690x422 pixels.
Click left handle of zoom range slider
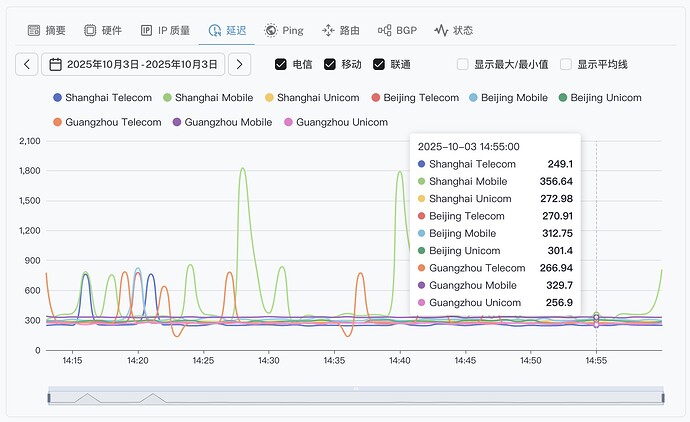[x=49, y=398]
